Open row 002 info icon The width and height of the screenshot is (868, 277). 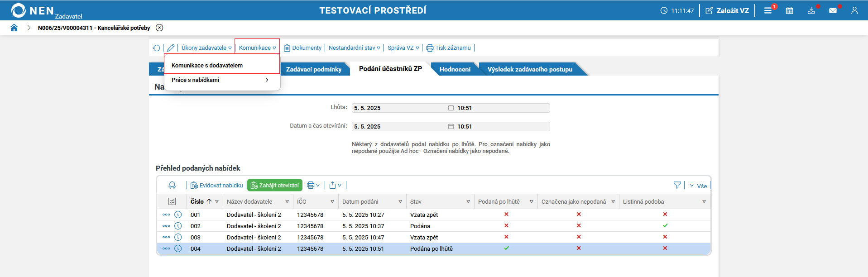178,226
